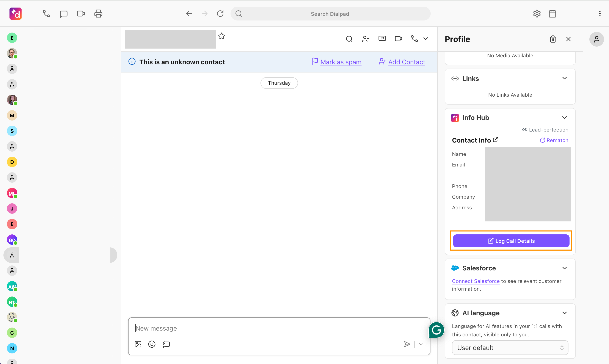Select green E contact in sidebar

(12, 38)
